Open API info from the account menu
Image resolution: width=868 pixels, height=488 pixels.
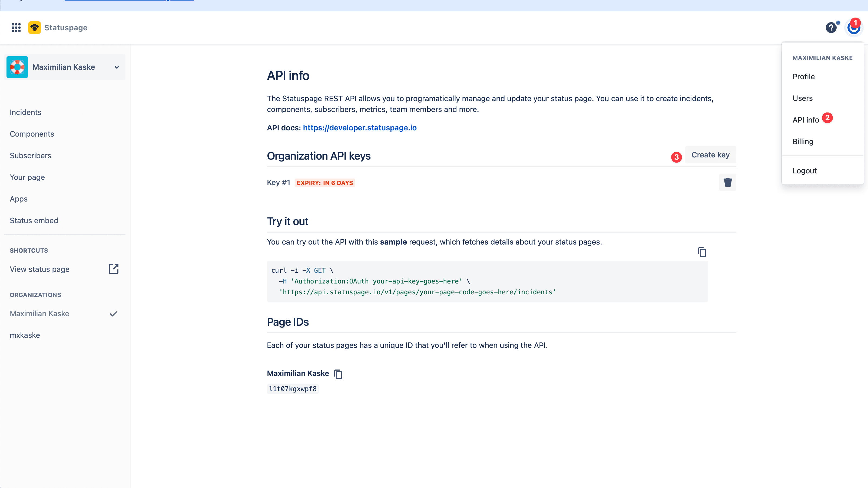pyautogui.click(x=806, y=120)
